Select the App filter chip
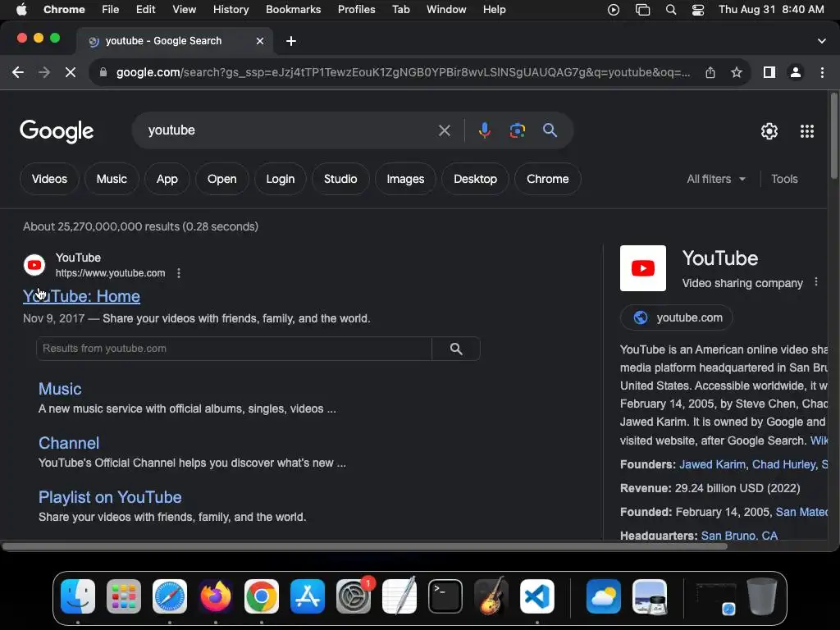The height and width of the screenshot is (630, 840). (x=167, y=179)
